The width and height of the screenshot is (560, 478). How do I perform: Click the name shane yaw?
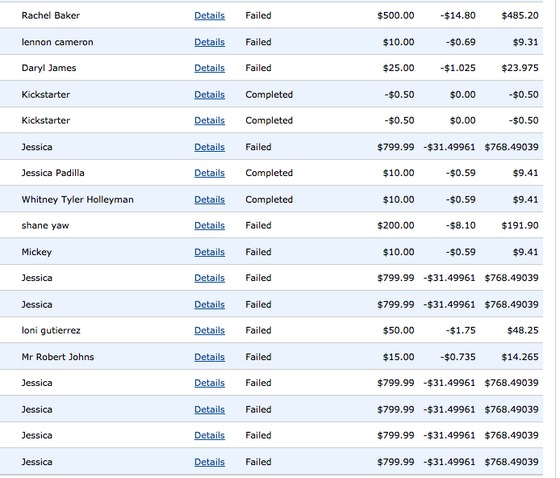(45, 225)
